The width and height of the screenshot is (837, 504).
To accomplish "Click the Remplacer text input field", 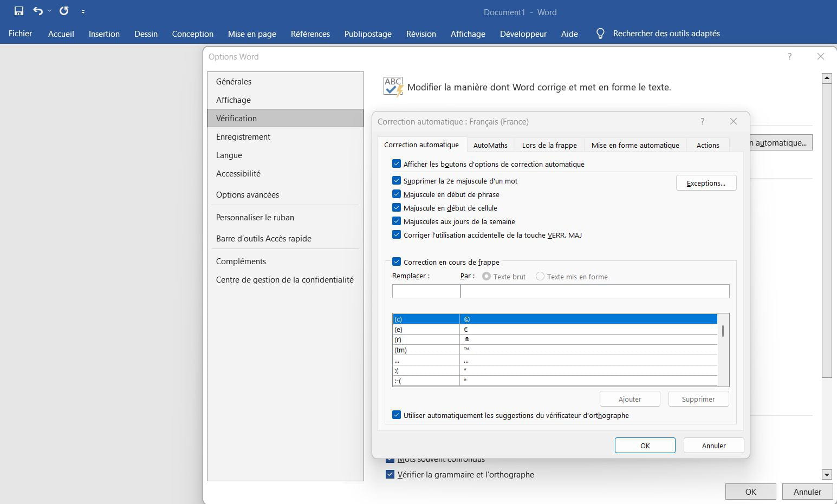I will coord(426,291).
